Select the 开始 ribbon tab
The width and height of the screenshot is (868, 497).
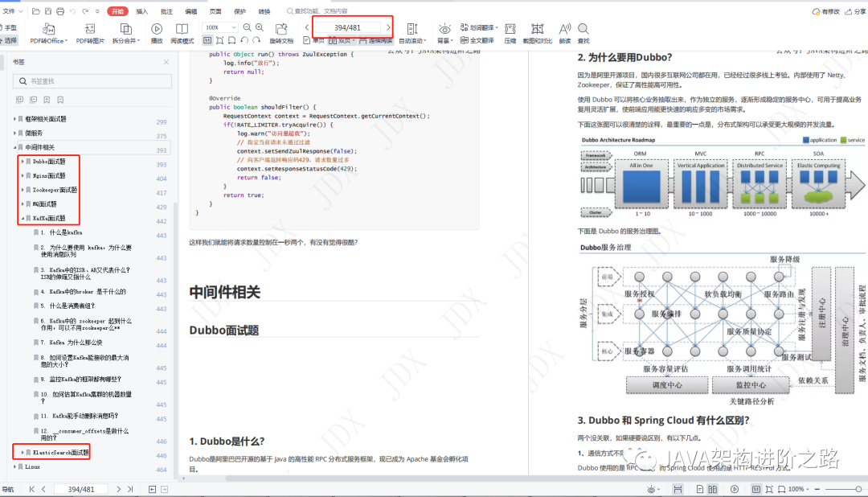coord(117,11)
